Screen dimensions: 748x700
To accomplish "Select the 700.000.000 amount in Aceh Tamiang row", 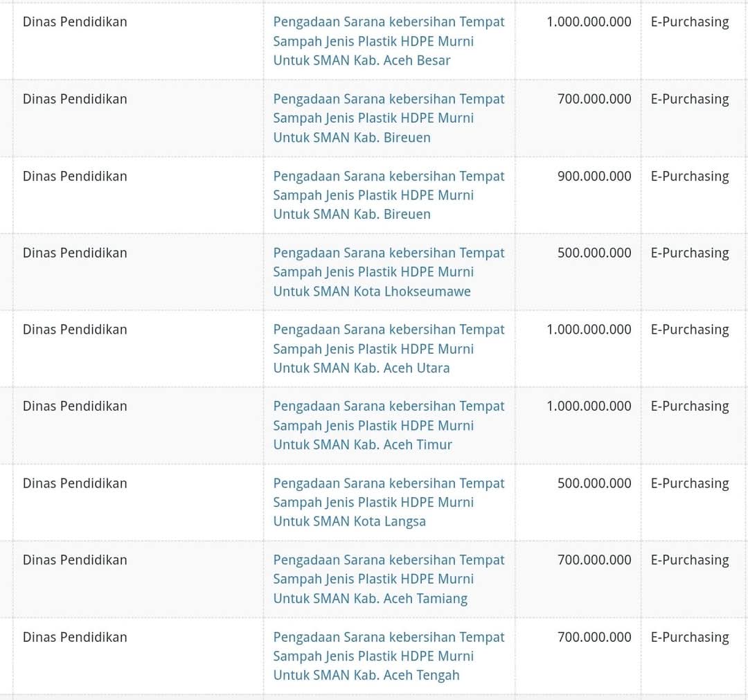I will [594, 560].
